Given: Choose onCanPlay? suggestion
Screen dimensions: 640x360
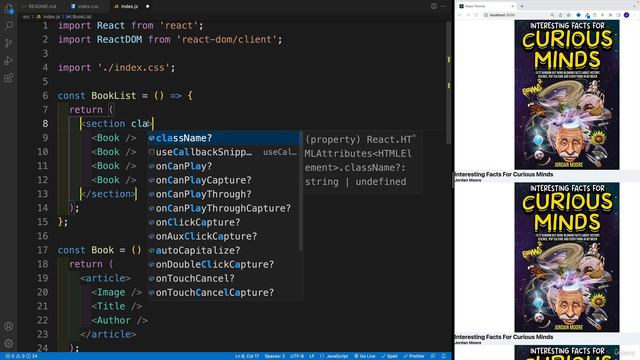Looking at the screenshot, I should [x=224, y=166].
